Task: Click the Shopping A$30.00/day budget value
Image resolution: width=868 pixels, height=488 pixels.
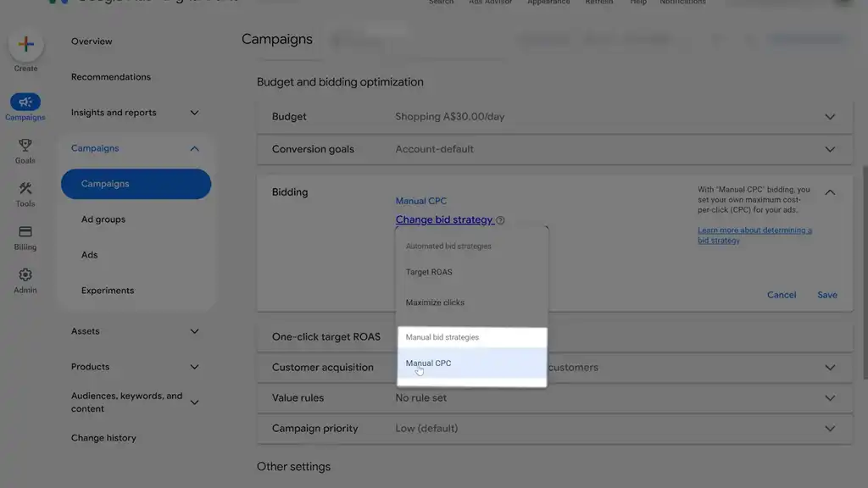Action: pos(449,117)
